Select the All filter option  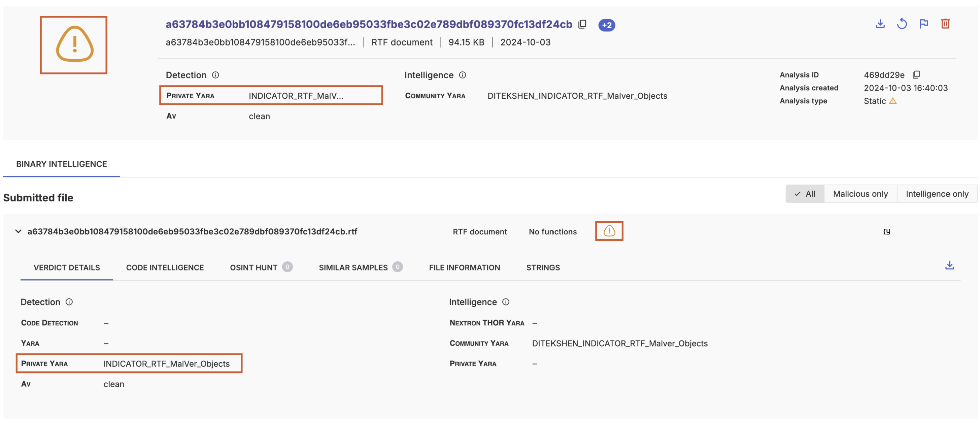pyautogui.click(x=805, y=194)
